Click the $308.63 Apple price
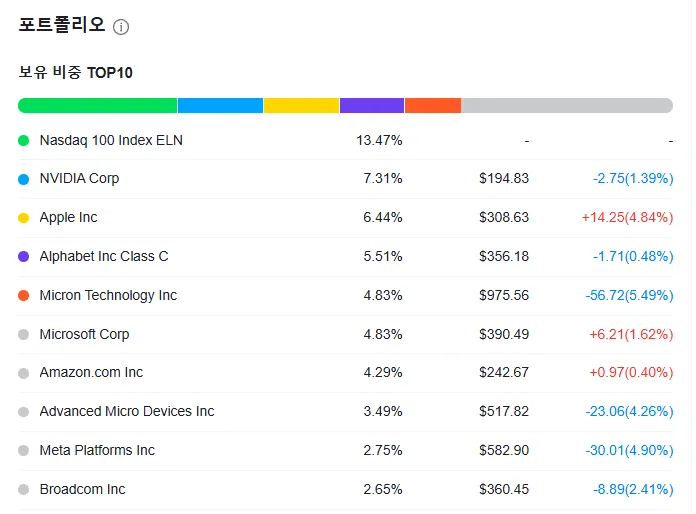696x514 pixels. pos(504,217)
